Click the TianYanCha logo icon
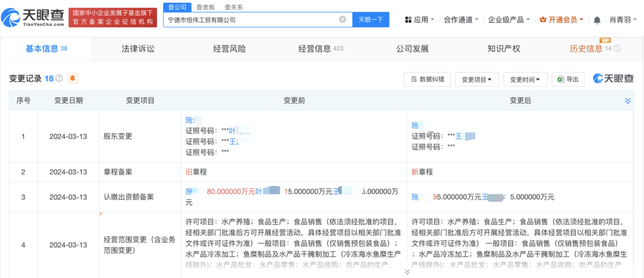 tap(11, 18)
